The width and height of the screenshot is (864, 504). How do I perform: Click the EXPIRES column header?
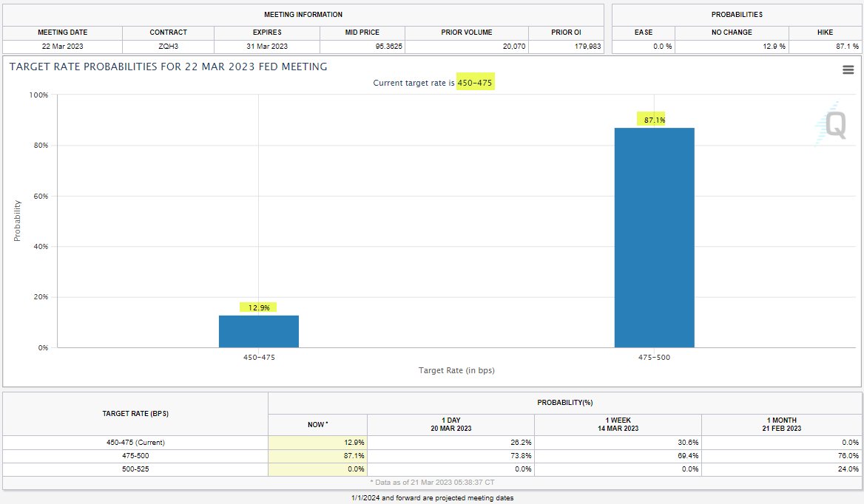coord(267,33)
